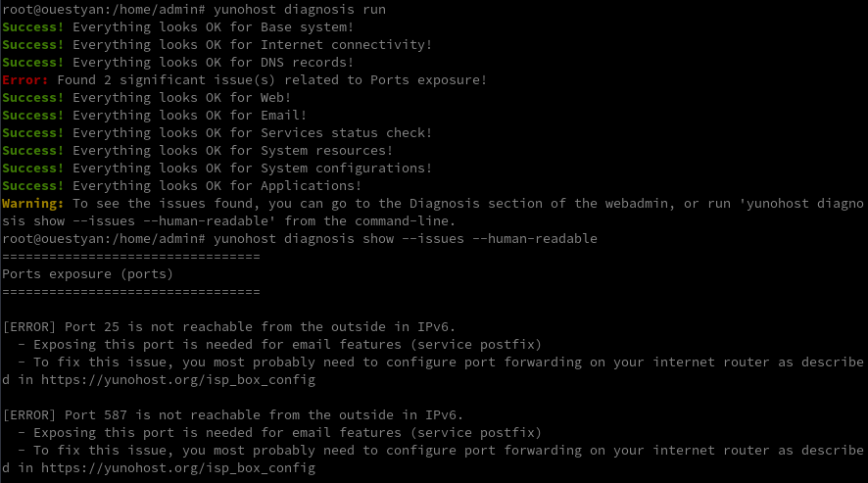This screenshot has width=868, height=483.
Task: Click the Success line for Base system
Action: pyautogui.click(x=177, y=27)
